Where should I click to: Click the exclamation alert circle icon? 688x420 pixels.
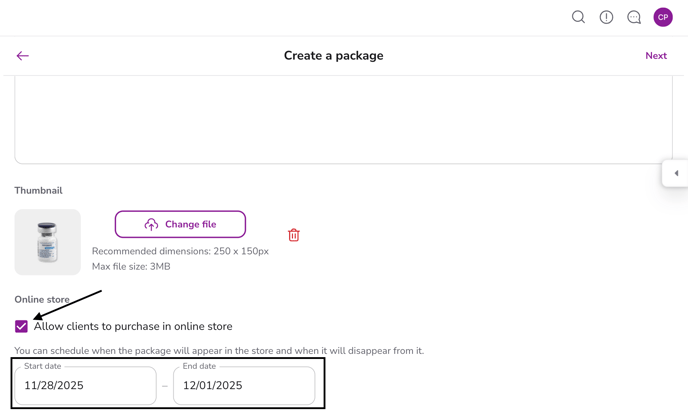[606, 17]
